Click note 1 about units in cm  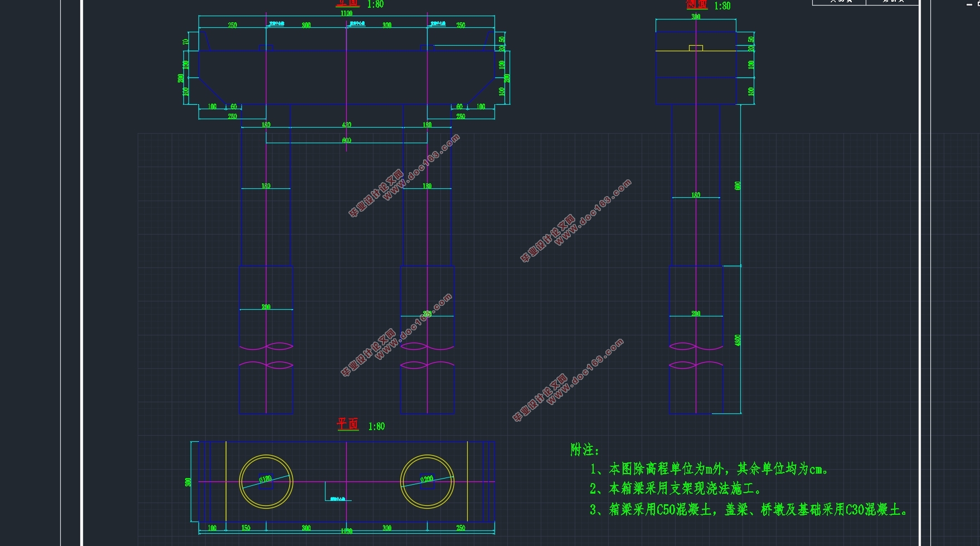709,469
